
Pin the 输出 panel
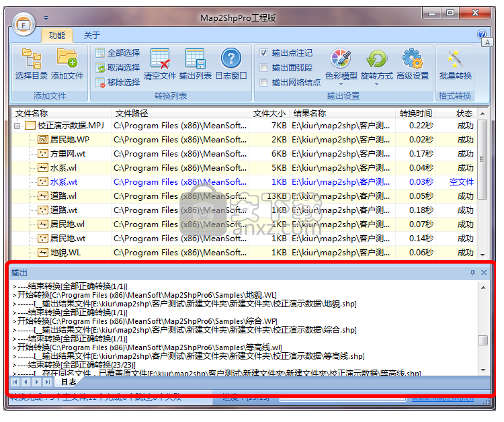472,273
